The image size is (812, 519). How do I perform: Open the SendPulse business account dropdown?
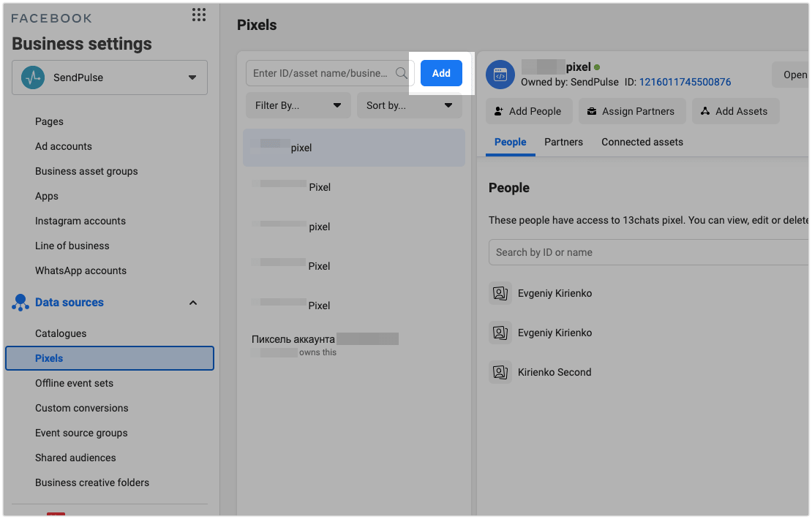[110, 77]
